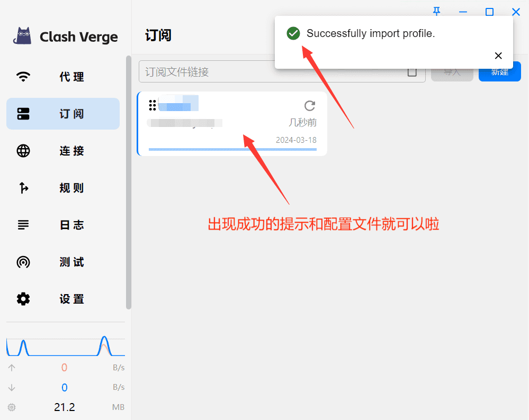529x420 pixels.
Task: Open the 代理 proxies page
Action: pos(63,77)
